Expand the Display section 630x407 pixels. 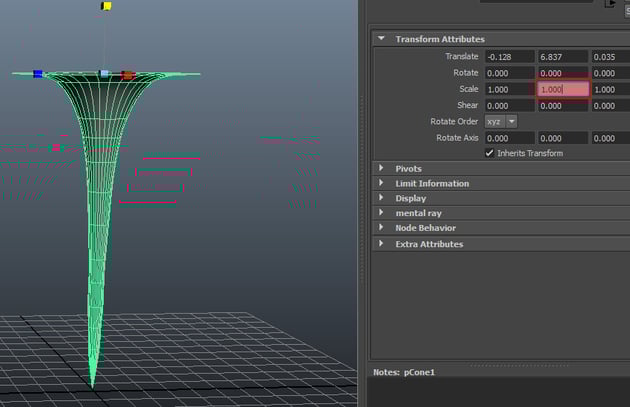[x=381, y=198]
